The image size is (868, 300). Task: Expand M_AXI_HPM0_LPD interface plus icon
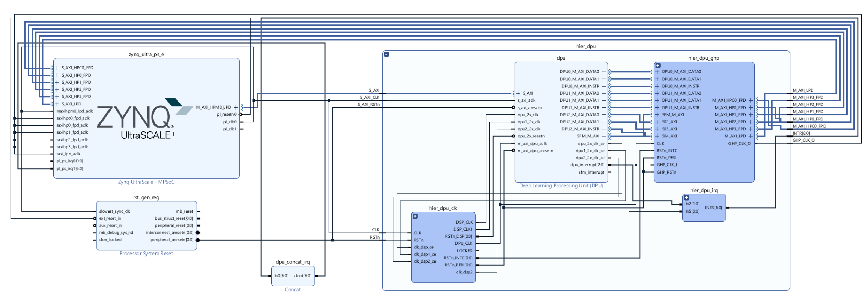point(236,107)
